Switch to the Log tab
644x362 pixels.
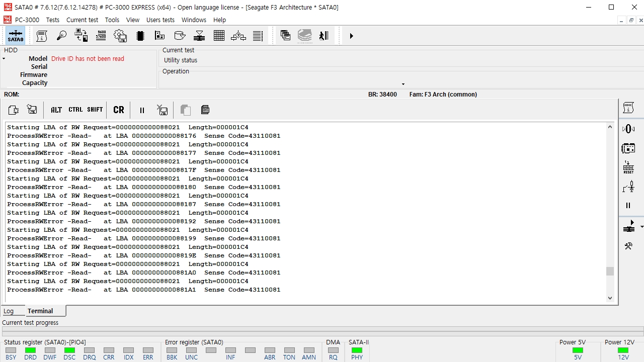[9, 311]
